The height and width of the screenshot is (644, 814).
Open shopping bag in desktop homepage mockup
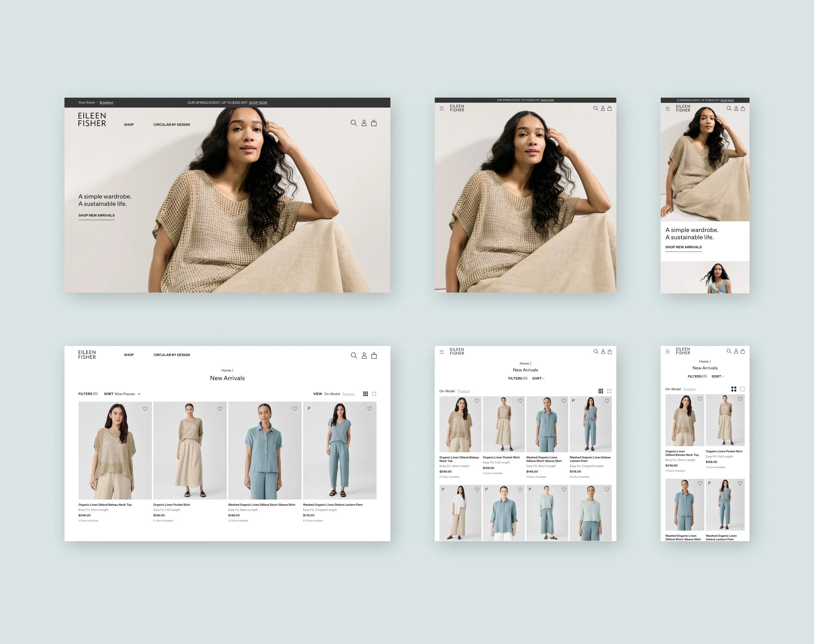pyautogui.click(x=374, y=123)
